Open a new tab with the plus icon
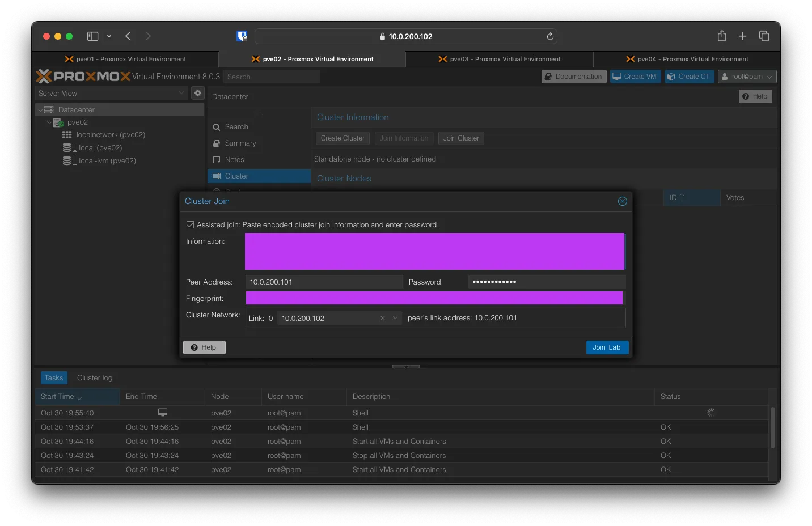Screen dimensions: 812x526 pos(743,36)
